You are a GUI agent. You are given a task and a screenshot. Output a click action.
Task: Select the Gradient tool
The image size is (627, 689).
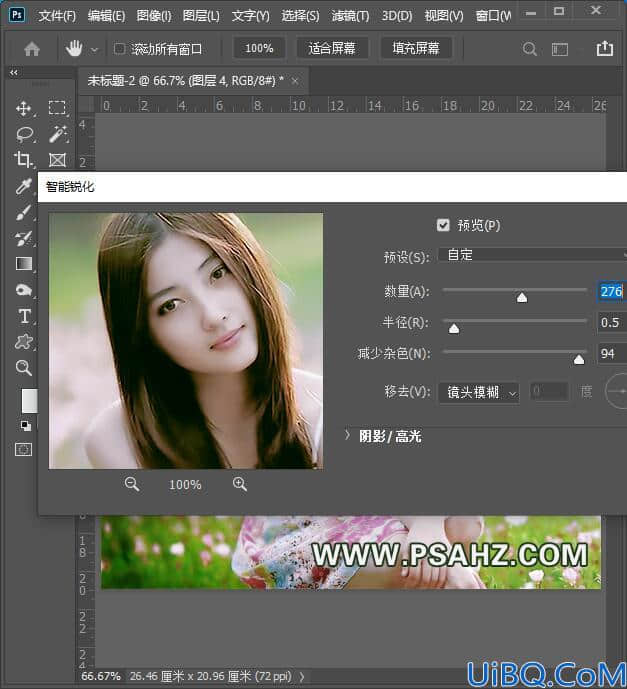(x=24, y=264)
